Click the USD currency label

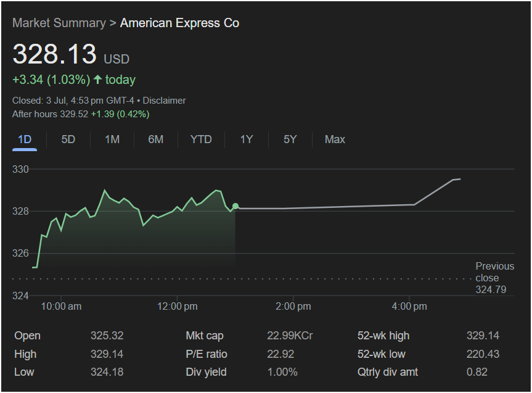[117, 59]
